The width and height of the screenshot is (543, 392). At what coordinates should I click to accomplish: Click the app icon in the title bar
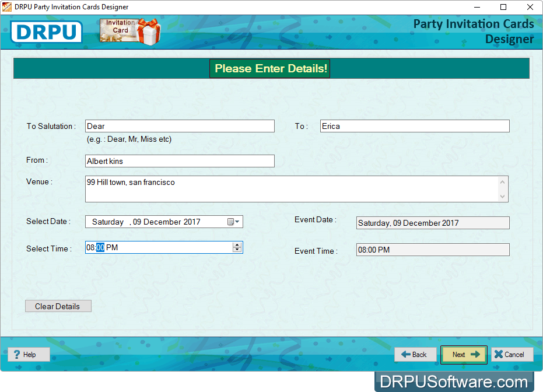(x=6, y=7)
